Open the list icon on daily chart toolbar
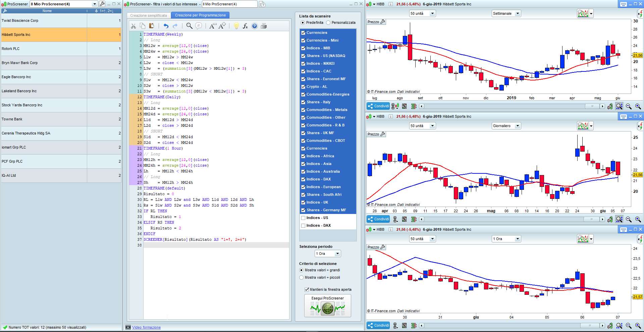Viewport: 644px width, 332px height. [x=405, y=219]
